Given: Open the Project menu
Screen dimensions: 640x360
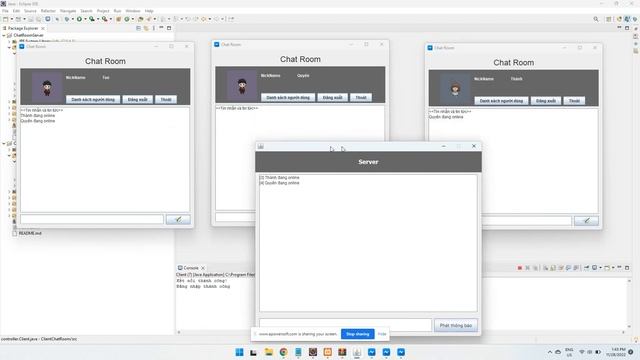Looking at the screenshot, I should coord(103,11).
